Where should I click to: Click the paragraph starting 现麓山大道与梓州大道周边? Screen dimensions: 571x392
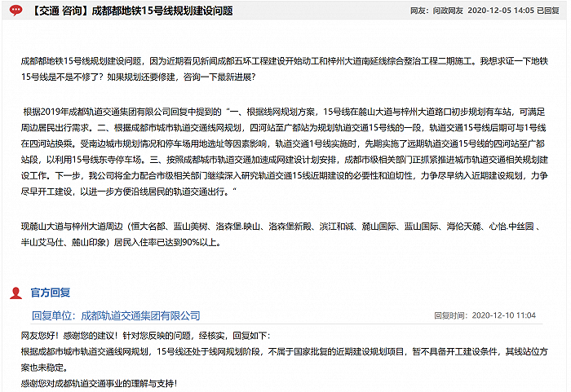click(x=281, y=235)
